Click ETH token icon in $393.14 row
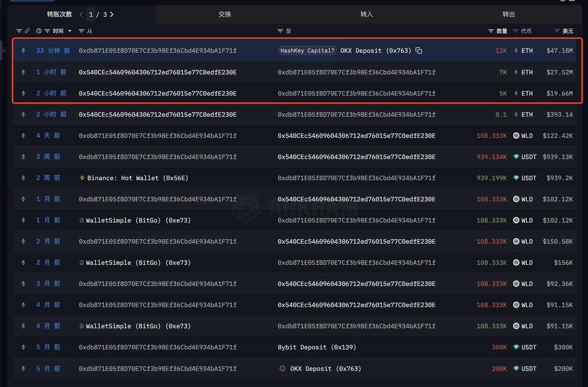 516,114
